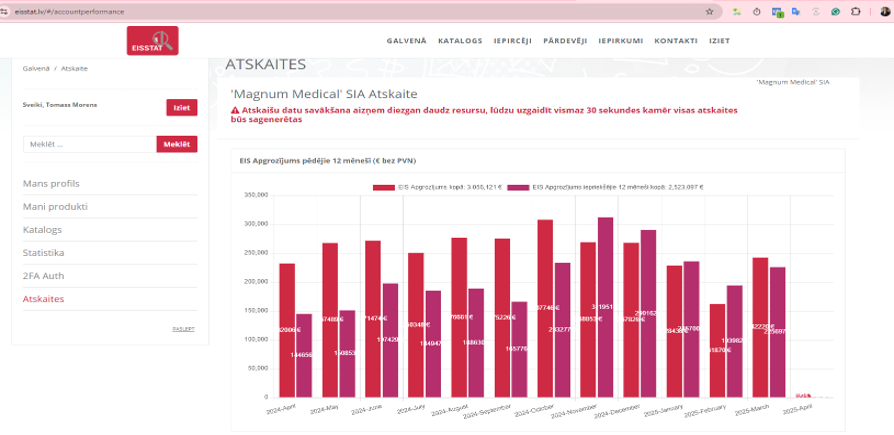894x435 pixels.
Task: Go to IEPIRCĒJI in the top navigation
Action: (x=513, y=41)
